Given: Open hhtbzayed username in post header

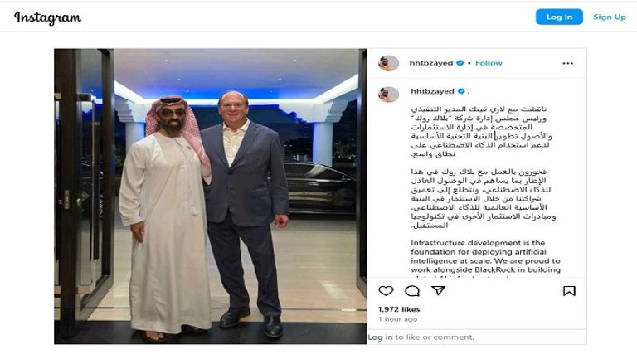Looking at the screenshot, I should pos(431,63).
